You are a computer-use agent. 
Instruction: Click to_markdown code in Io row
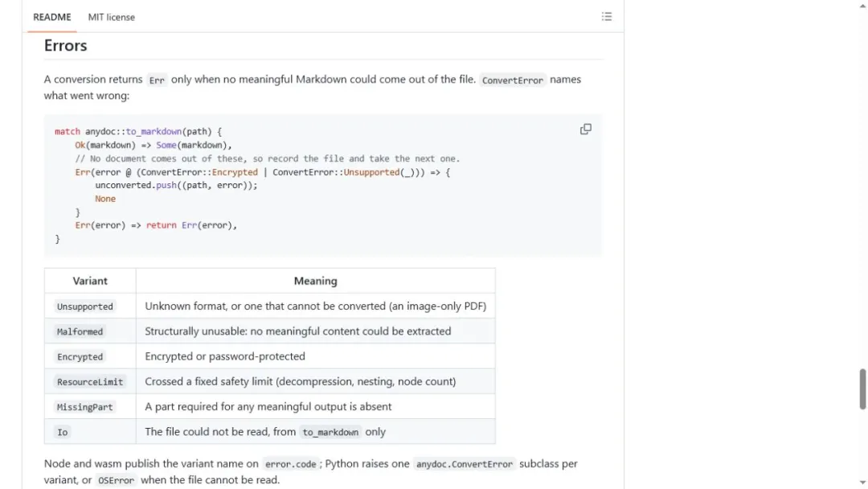(330, 432)
